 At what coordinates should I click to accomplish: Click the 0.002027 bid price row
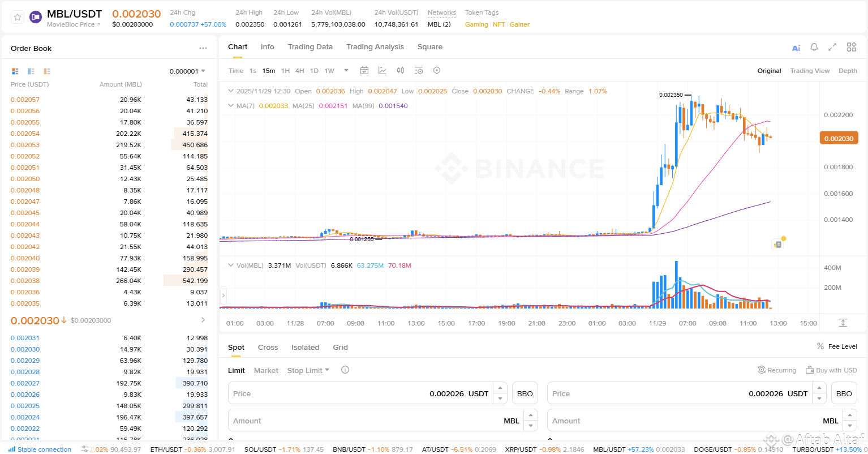click(x=109, y=383)
